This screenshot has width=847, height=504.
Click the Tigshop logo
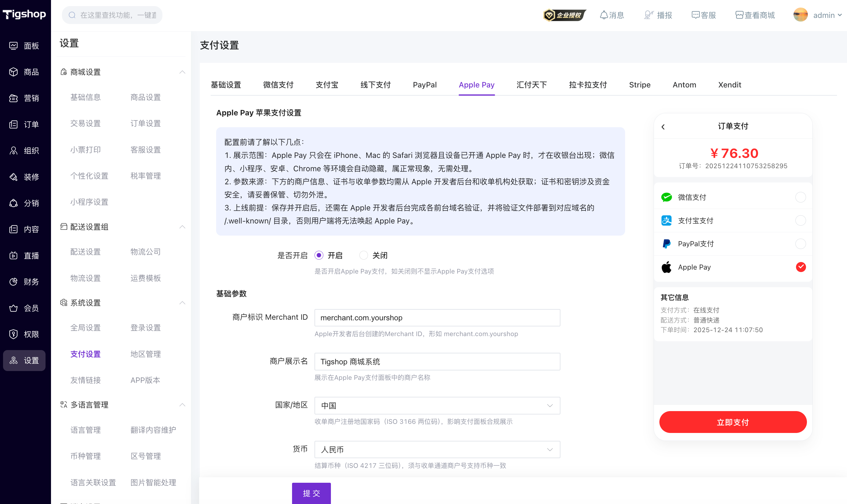pos(25,14)
